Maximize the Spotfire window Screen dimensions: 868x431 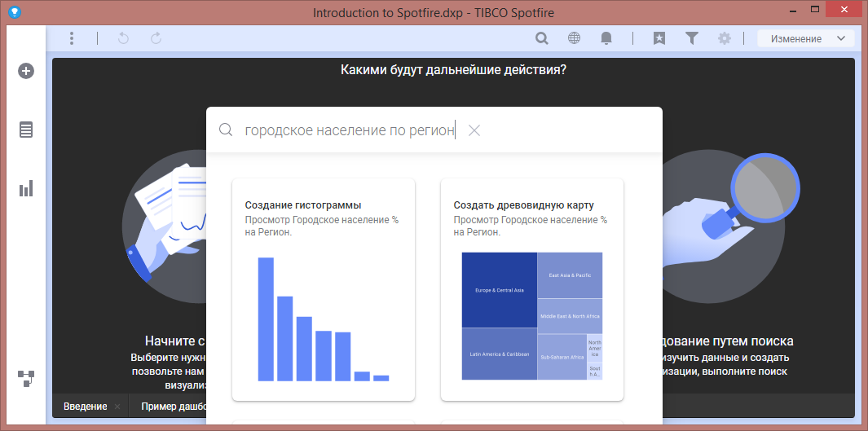814,10
